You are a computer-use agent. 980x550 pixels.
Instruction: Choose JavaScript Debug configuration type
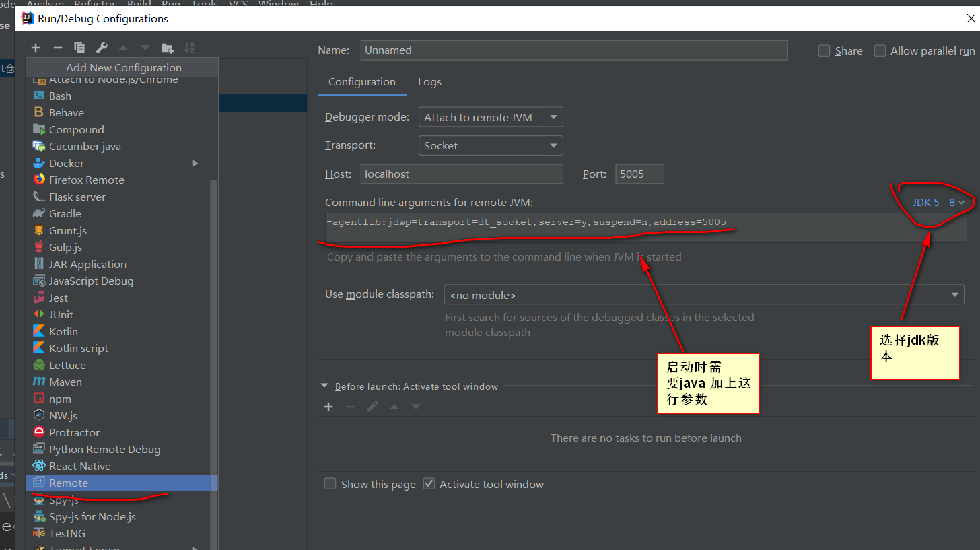121,281
